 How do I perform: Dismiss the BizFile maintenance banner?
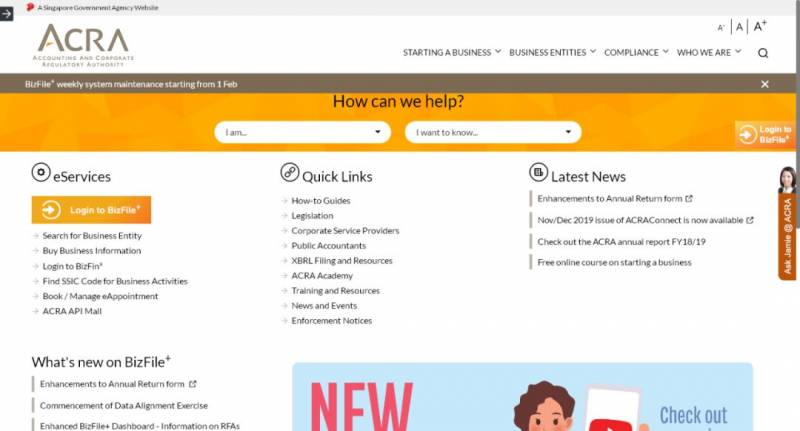click(764, 84)
